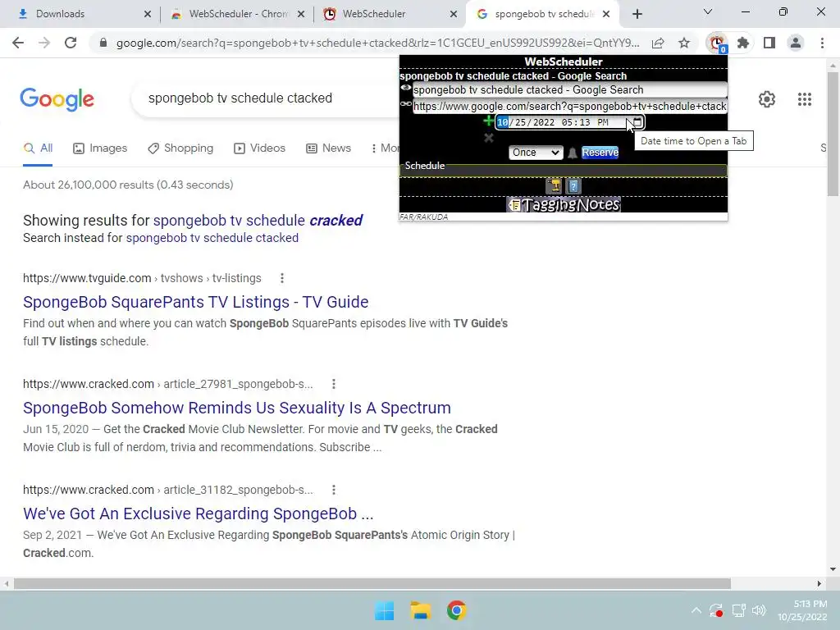Click the scroll down arrow of the vertical scrollbar
The width and height of the screenshot is (840, 630).
pos(833,569)
